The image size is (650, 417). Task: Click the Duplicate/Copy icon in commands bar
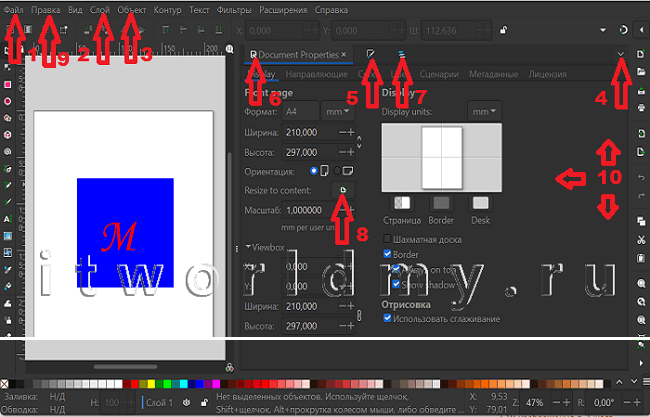[x=641, y=221]
